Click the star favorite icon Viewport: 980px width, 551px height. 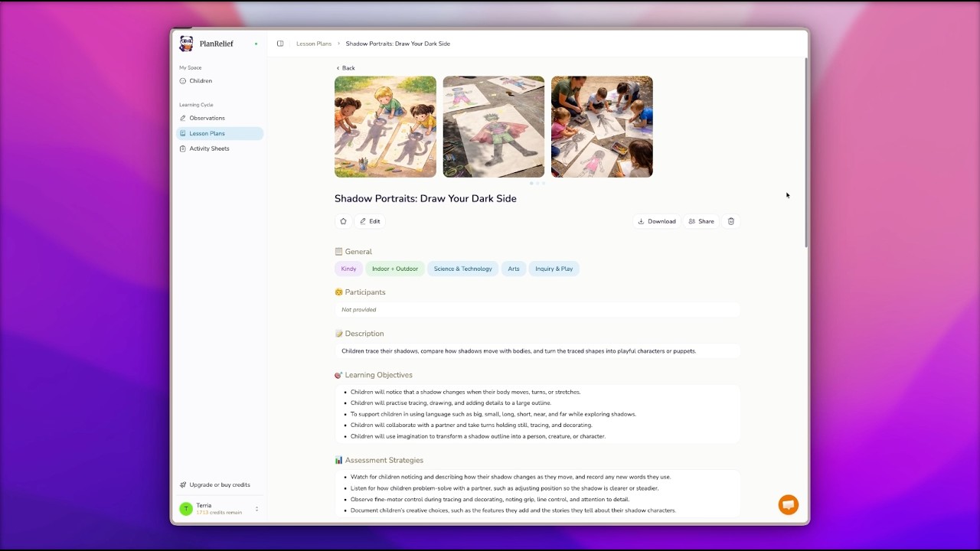(343, 221)
